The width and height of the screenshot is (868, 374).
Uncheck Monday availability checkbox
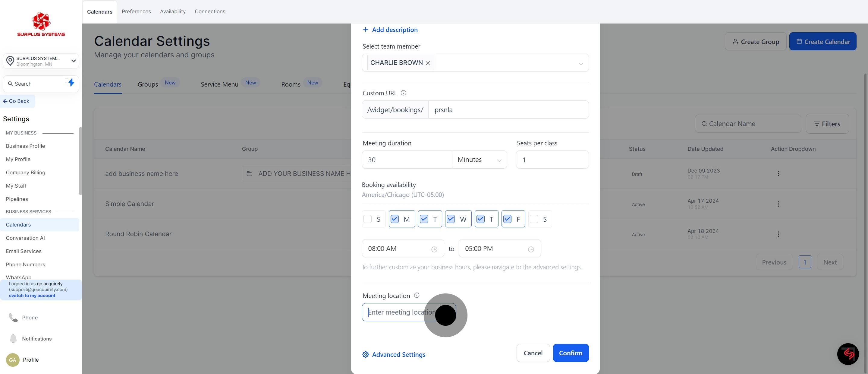click(x=395, y=219)
